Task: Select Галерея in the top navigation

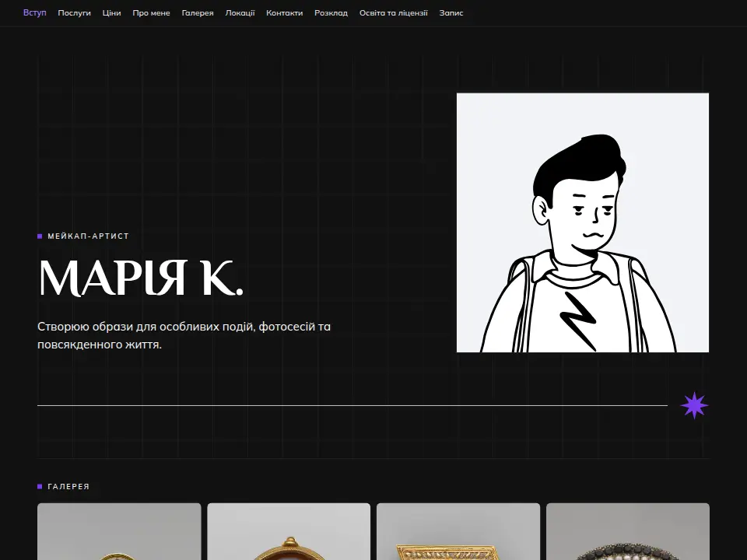Action: coord(198,13)
